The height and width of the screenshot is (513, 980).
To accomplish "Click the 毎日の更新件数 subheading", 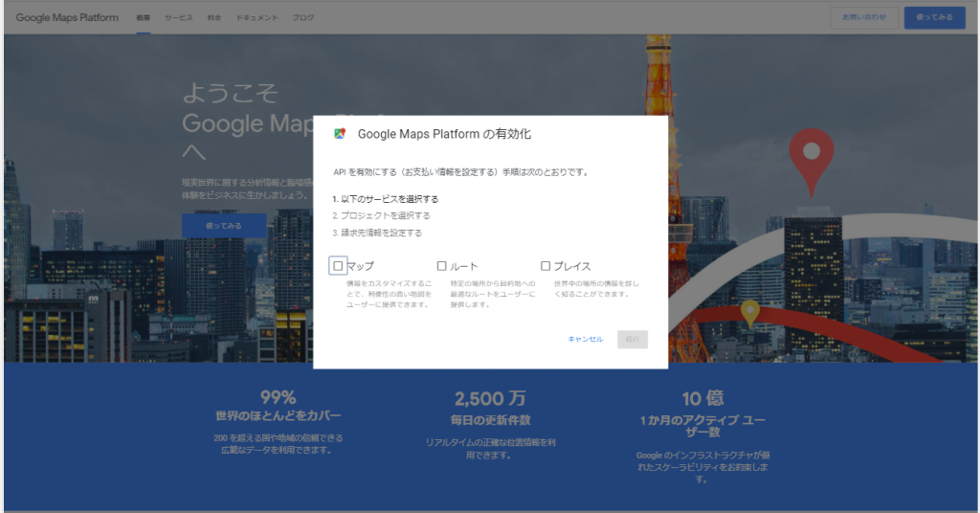I will 490,420.
